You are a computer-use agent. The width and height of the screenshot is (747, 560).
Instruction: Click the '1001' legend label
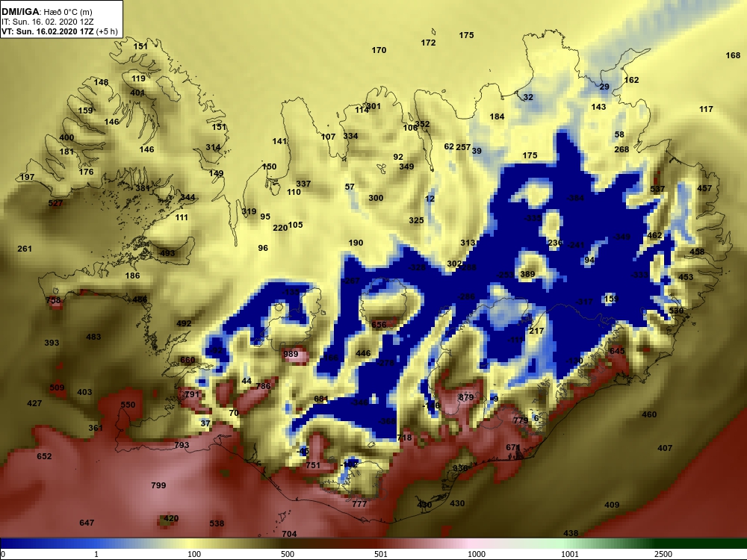coord(570,554)
